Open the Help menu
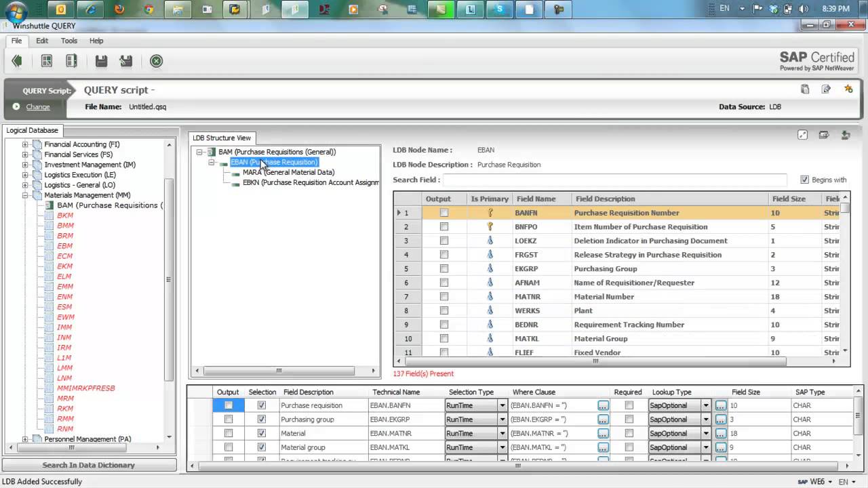868x488 pixels. tap(96, 41)
